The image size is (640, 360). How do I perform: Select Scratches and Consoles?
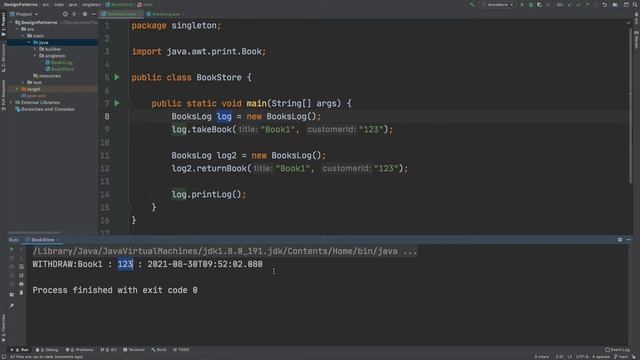(45, 109)
